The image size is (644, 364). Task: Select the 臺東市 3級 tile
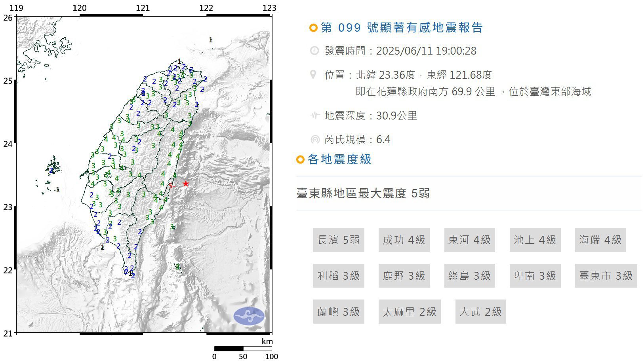[606, 276]
